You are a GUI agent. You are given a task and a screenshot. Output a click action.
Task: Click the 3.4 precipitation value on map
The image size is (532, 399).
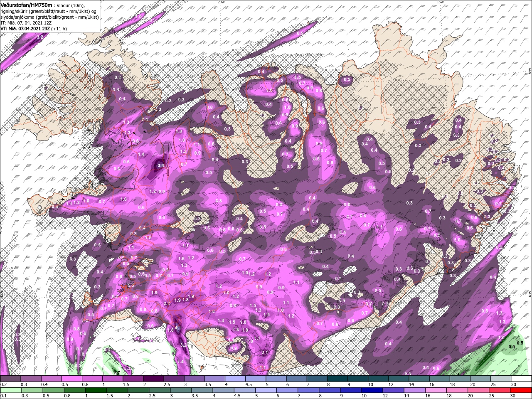(161, 165)
